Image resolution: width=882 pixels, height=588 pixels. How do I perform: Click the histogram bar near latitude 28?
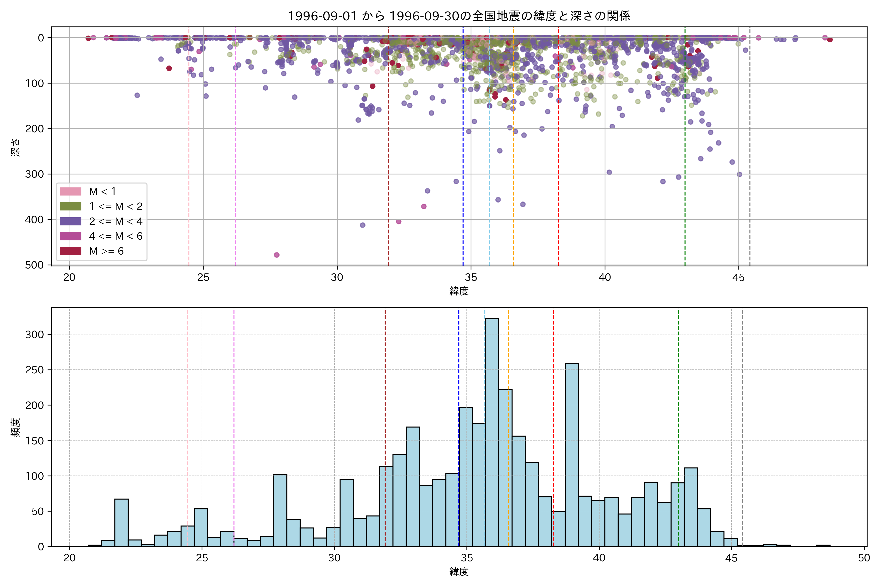pos(280,510)
